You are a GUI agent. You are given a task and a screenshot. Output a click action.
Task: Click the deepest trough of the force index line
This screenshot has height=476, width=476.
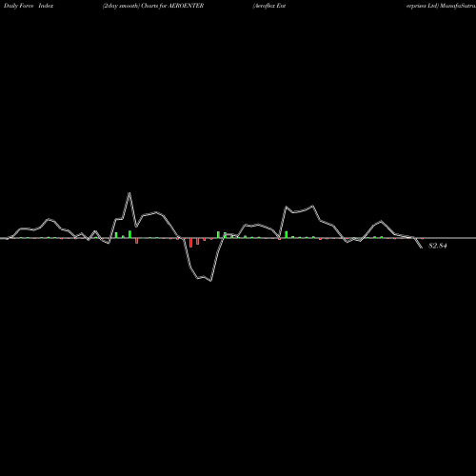(210, 281)
